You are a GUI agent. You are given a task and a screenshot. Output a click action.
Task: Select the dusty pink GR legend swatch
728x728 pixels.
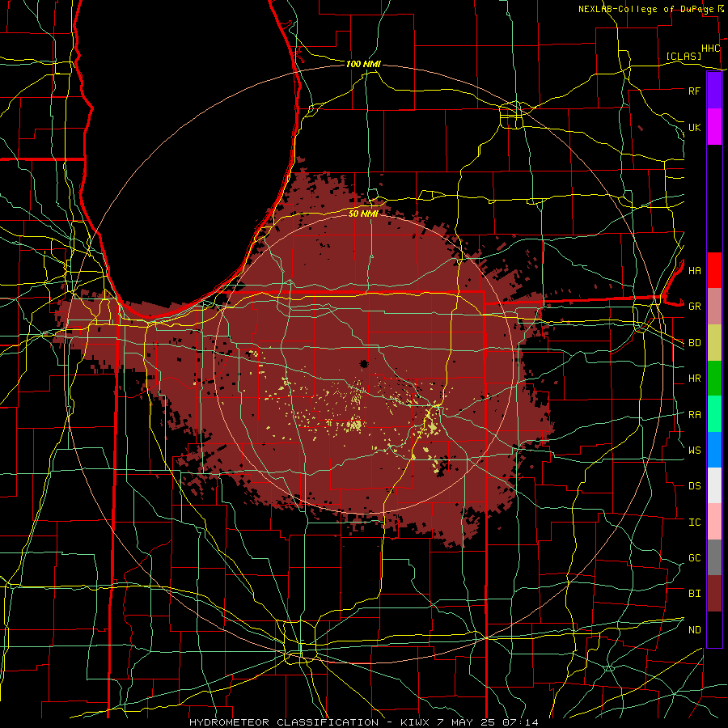[x=714, y=307]
